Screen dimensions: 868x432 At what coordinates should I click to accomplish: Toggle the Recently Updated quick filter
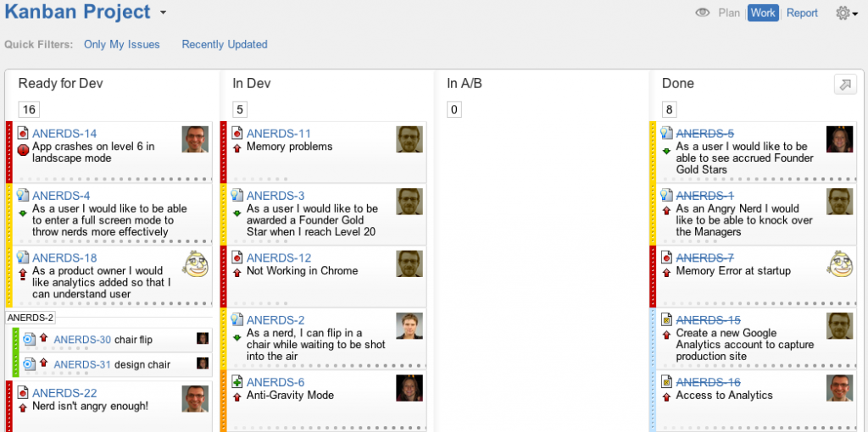(225, 44)
